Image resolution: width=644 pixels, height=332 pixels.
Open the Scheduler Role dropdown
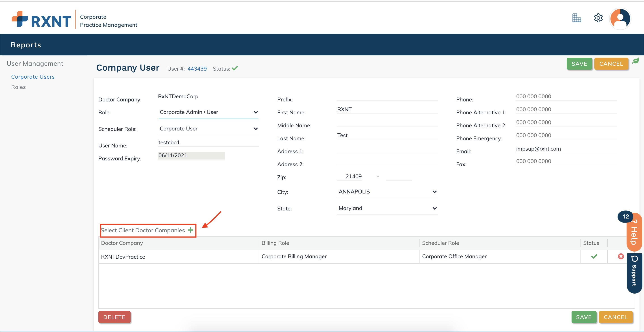209,129
